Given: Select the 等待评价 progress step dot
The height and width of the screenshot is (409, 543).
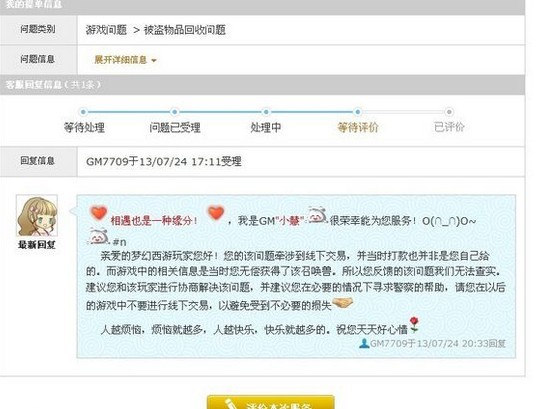Looking at the screenshot, I should click(357, 112).
